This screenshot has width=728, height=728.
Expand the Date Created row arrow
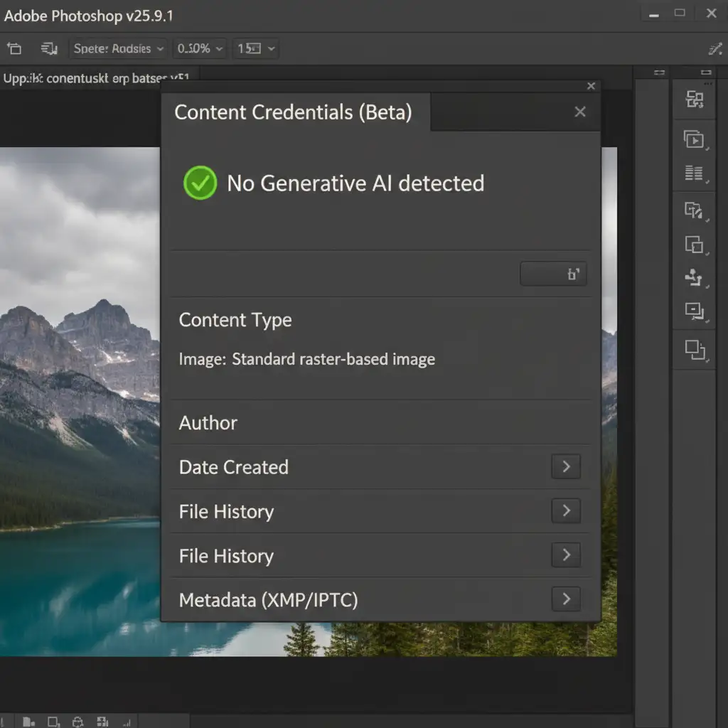click(x=566, y=466)
